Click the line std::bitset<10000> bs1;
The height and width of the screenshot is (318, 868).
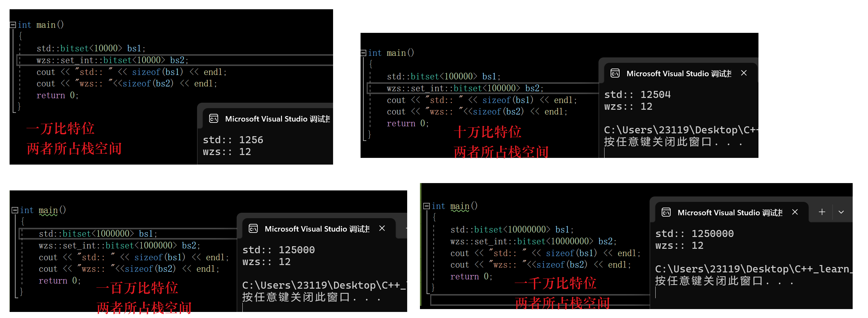pyautogui.click(x=91, y=48)
